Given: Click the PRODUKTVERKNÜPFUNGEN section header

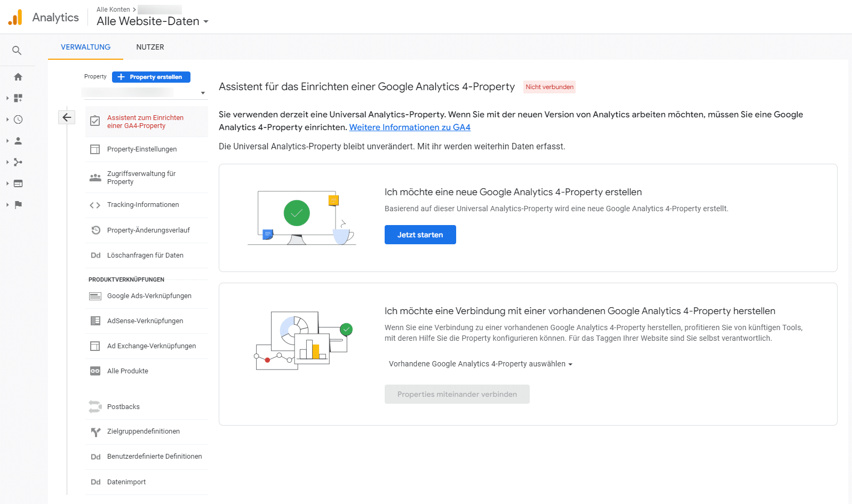Looking at the screenshot, I should pos(126,279).
